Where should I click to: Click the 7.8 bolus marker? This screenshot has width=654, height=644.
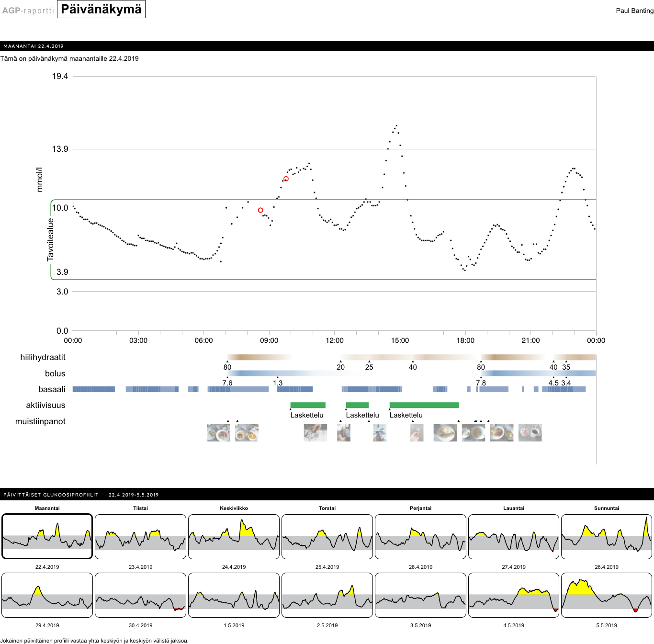[481, 383]
